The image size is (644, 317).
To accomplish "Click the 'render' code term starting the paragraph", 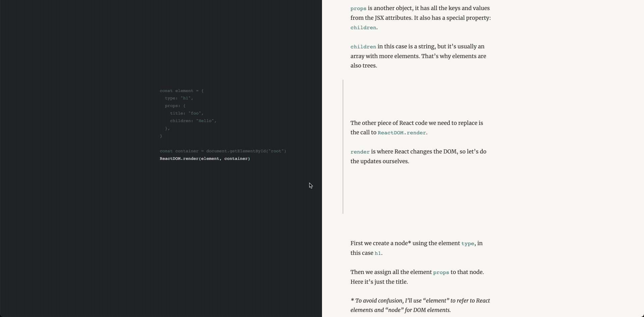I will click(360, 152).
